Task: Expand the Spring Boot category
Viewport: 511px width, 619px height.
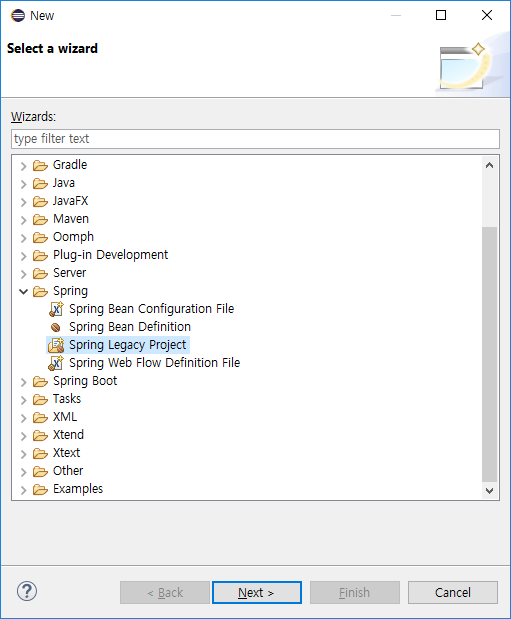Action: click(24, 382)
